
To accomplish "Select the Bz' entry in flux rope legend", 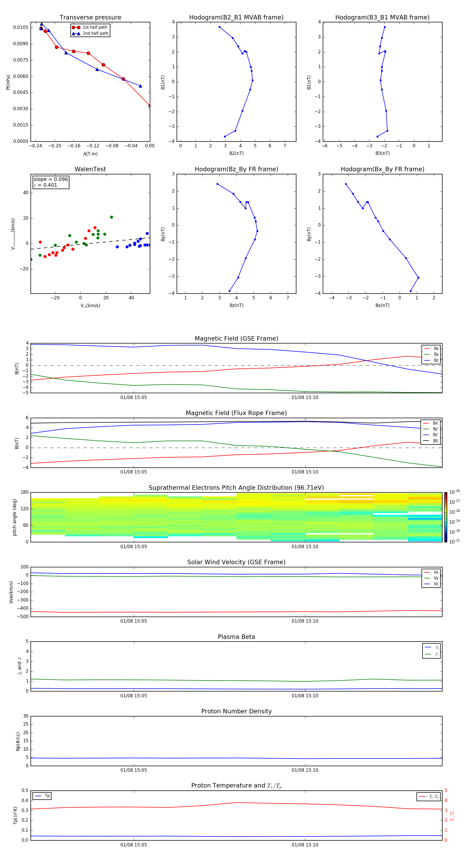I will [431, 435].
